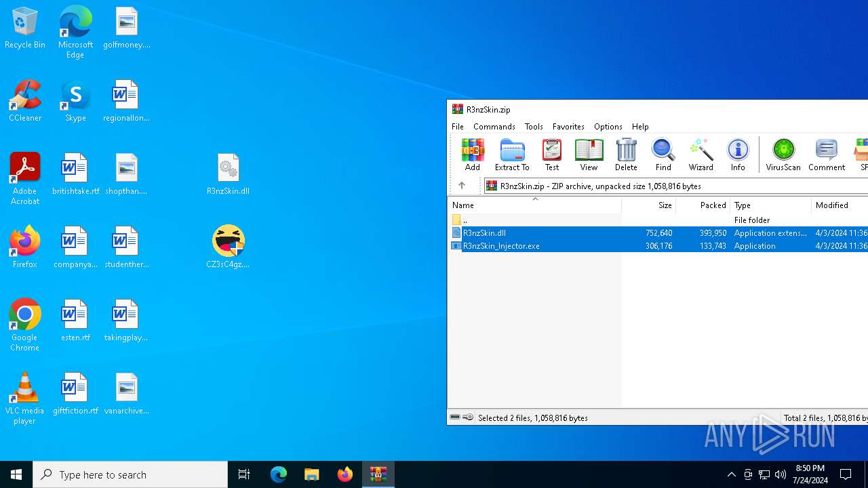Screen dimensions: 868x488
Task: Show hidden system tray icons chevron
Action: 731,474
